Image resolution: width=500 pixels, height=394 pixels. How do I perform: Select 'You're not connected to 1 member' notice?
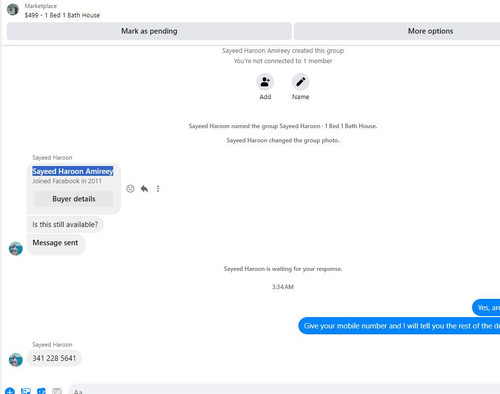click(283, 61)
